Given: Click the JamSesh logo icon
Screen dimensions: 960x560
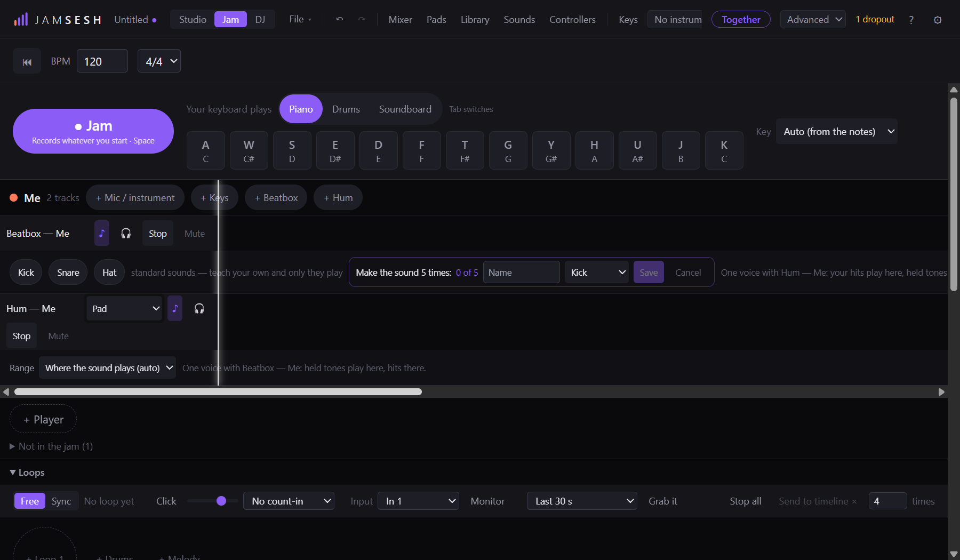Looking at the screenshot, I should (21, 20).
